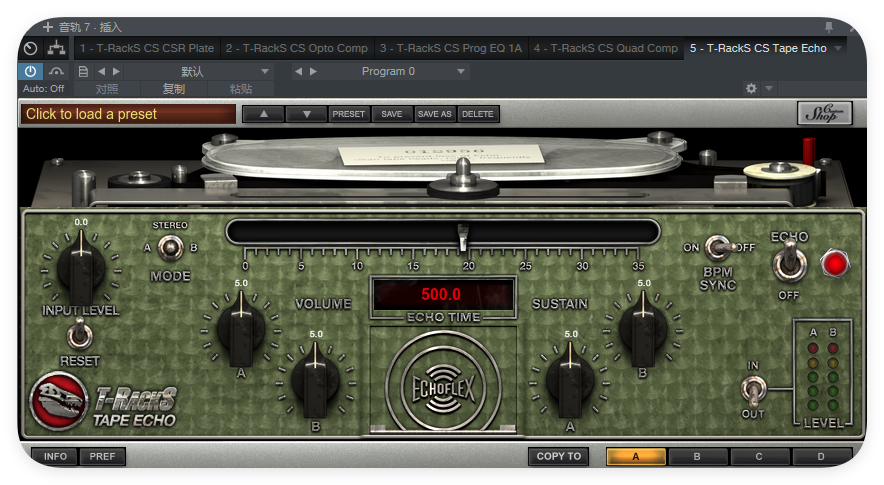Click the T-RackS dinosaur logo
The height and width of the screenshot is (485, 884).
coord(59,400)
